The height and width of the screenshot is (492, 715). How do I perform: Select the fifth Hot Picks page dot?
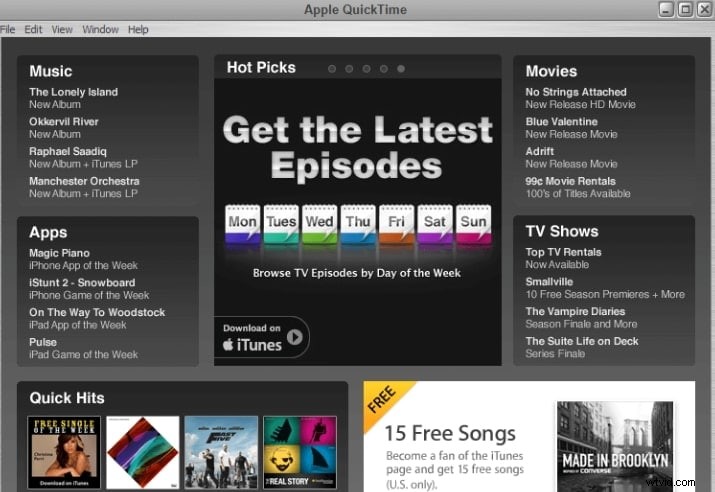pyautogui.click(x=401, y=69)
